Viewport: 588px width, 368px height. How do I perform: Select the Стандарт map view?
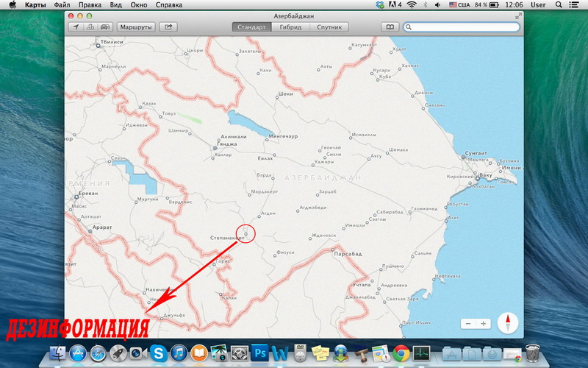pyautogui.click(x=251, y=27)
